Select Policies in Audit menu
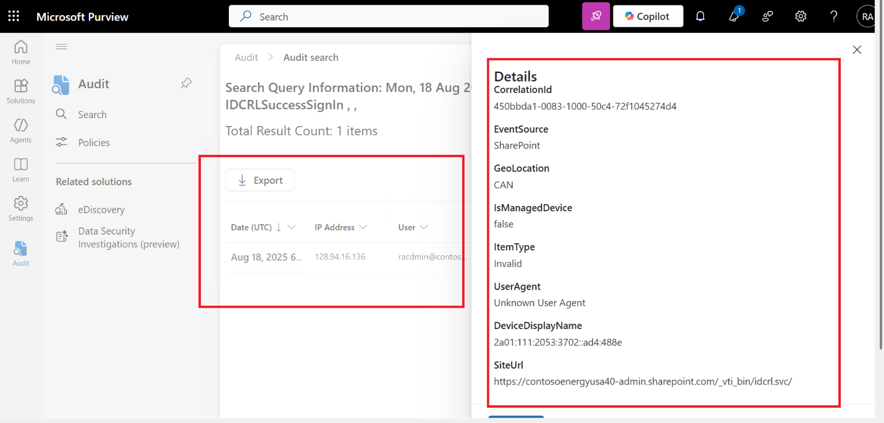This screenshot has width=884, height=423. (x=94, y=143)
